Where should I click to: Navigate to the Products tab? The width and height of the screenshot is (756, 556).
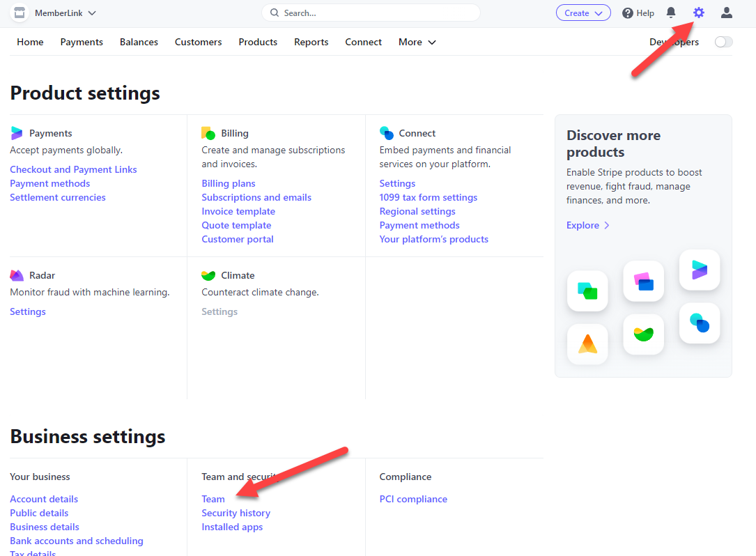tap(258, 42)
